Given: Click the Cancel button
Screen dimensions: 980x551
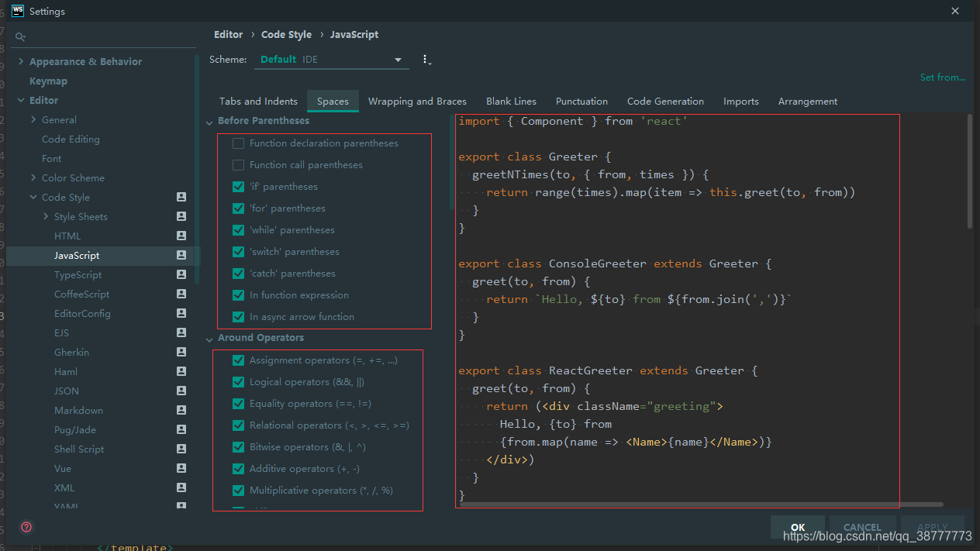Looking at the screenshot, I should pos(863,527).
